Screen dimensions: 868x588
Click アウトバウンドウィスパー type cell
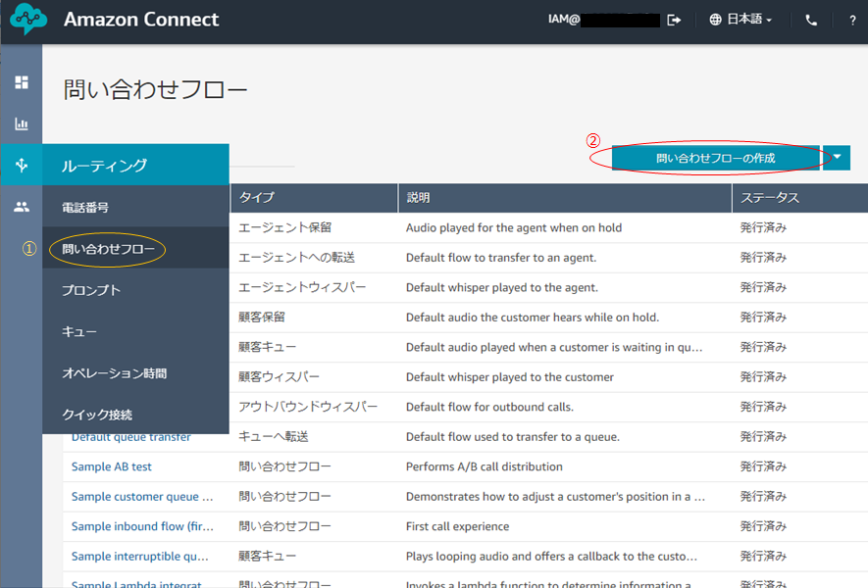coord(308,407)
